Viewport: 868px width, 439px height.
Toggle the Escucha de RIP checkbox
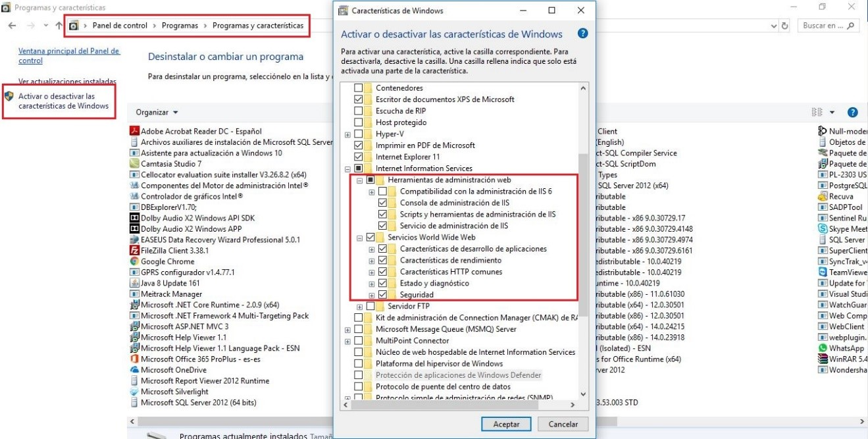pyautogui.click(x=359, y=111)
